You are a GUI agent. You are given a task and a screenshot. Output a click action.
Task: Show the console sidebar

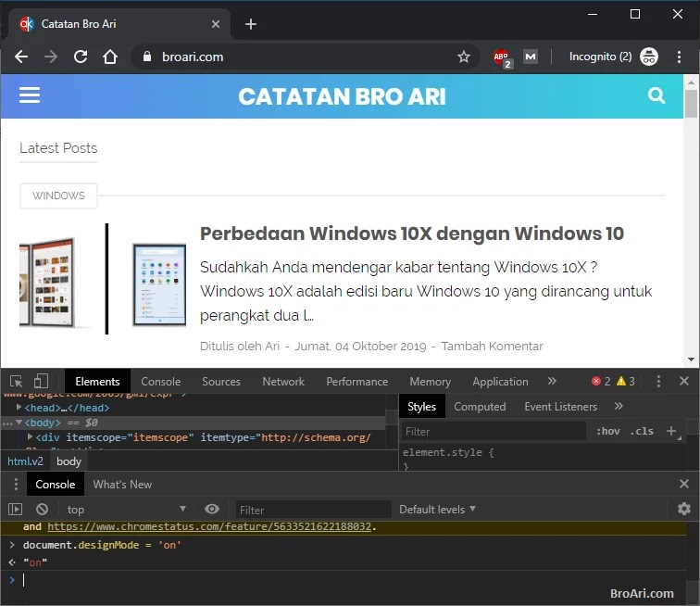[15, 509]
